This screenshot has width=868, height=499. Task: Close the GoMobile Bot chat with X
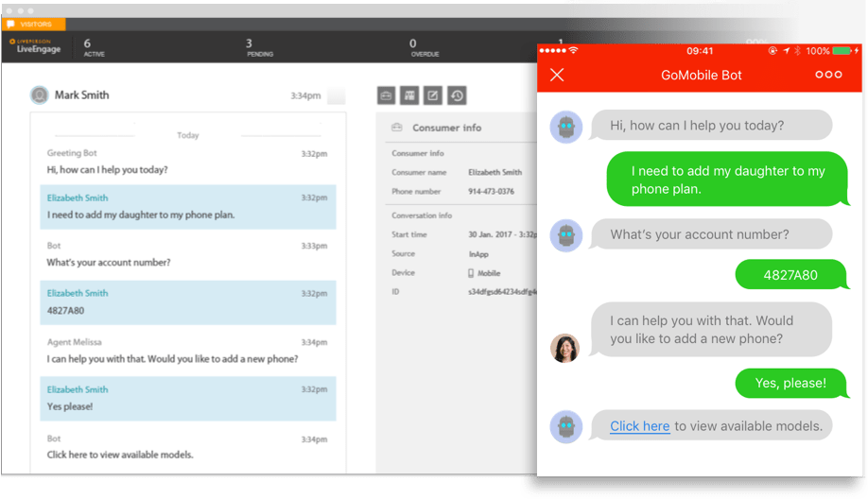point(557,75)
